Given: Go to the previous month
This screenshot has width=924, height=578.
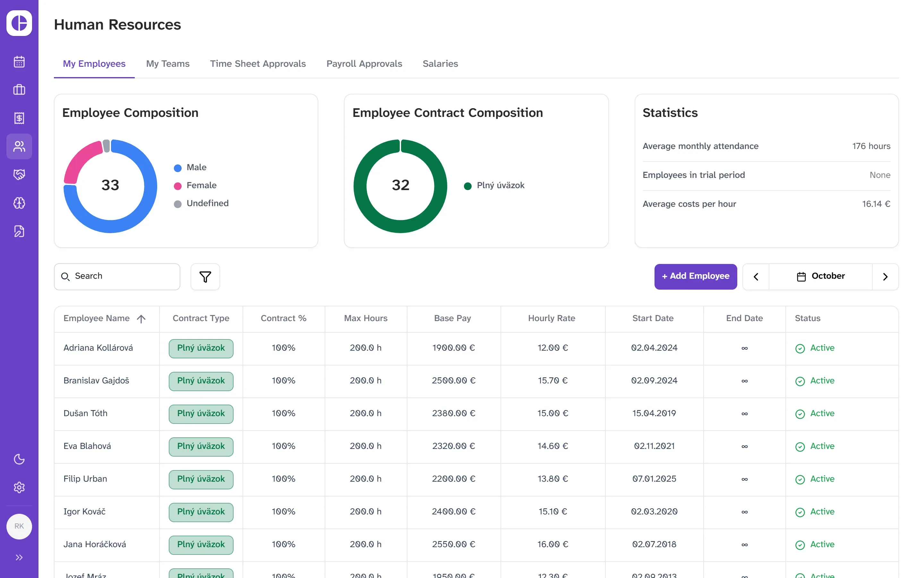Looking at the screenshot, I should pos(756,276).
